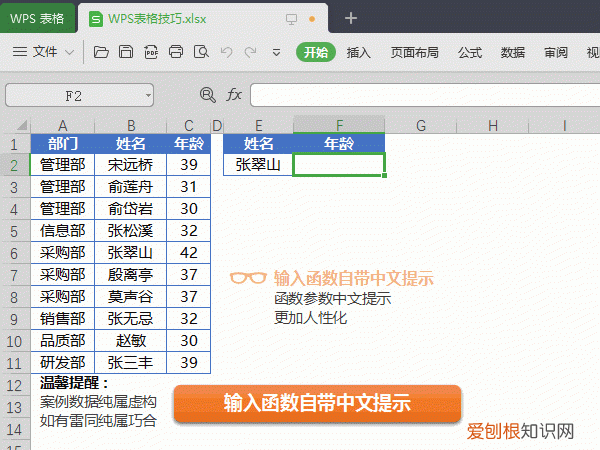Click the Print icon
This screenshot has width=600, height=450.
click(176, 52)
